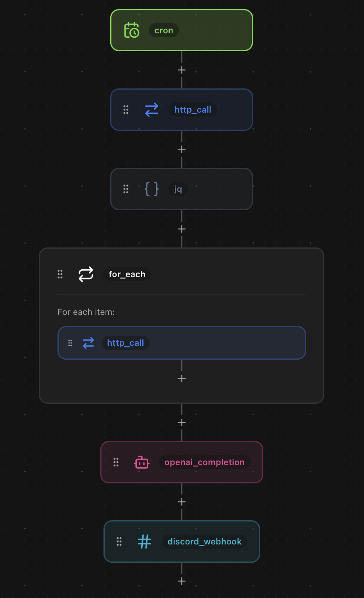Click the jq curly-braces icon
The width and height of the screenshot is (364, 598).
pos(152,189)
